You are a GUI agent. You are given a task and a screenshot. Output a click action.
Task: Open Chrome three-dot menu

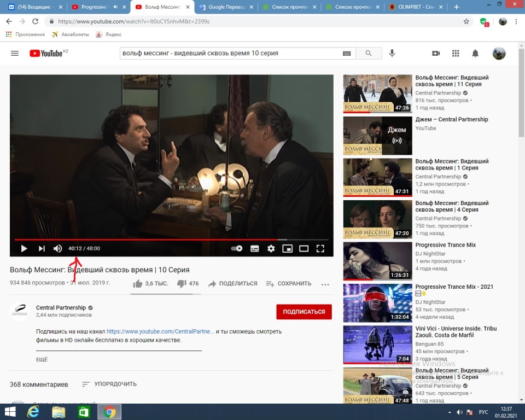(516, 21)
